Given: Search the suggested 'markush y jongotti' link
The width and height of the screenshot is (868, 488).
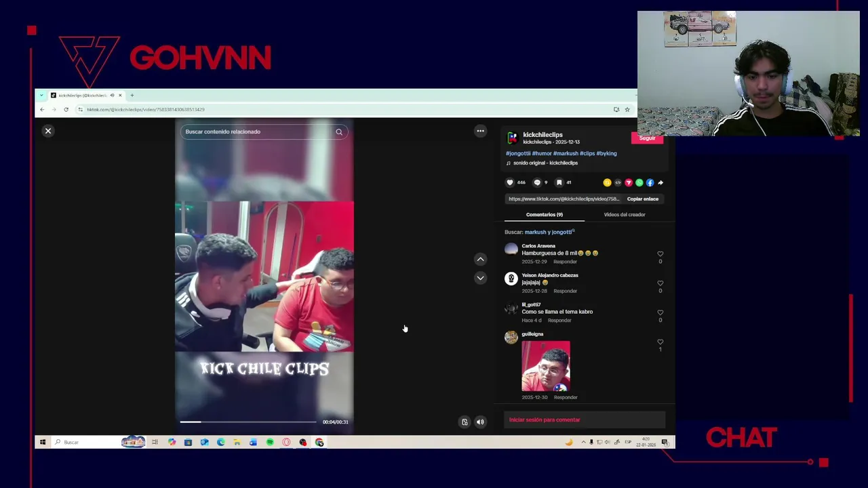Looking at the screenshot, I should (549, 232).
